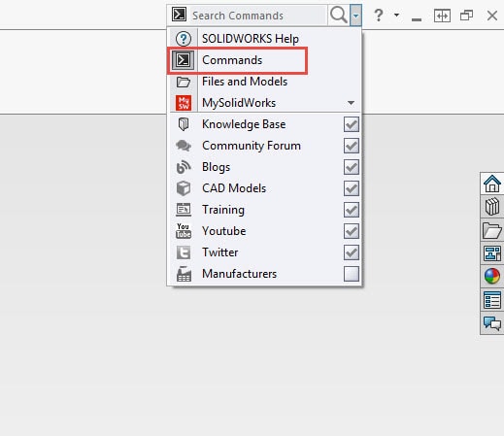The width and height of the screenshot is (504, 436).
Task: Click the magnifying glass search icon
Action: 339,15
